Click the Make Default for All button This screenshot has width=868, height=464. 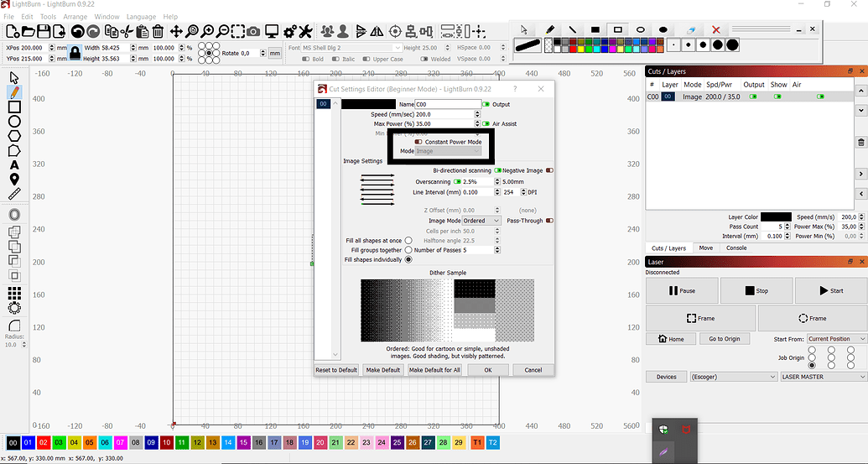pos(434,370)
